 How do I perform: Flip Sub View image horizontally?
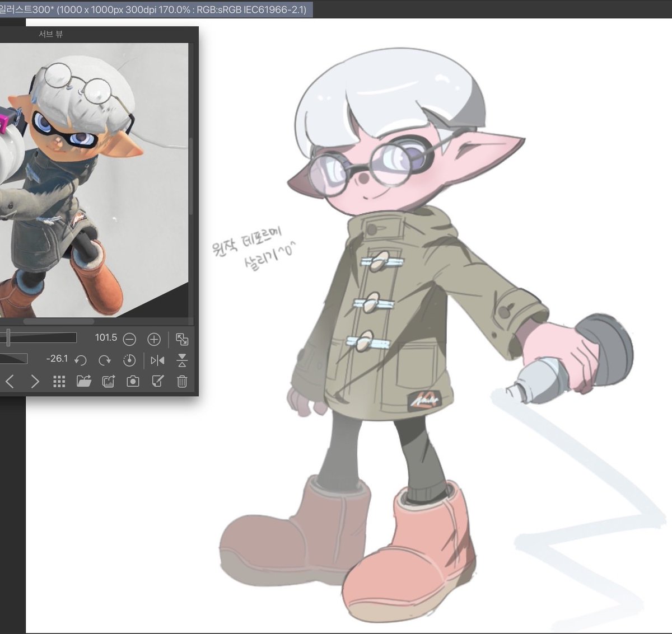[x=157, y=360]
